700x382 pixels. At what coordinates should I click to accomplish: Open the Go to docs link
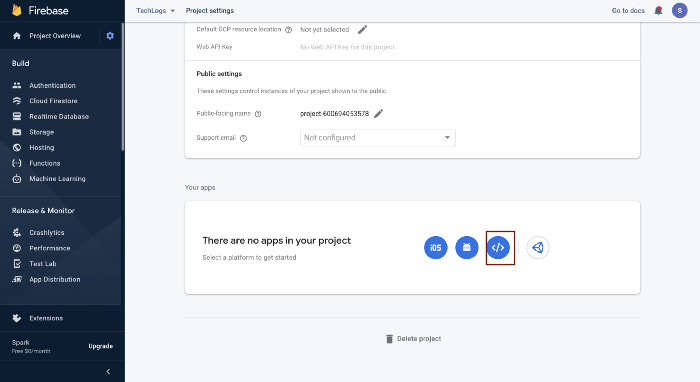click(x=628, y=10)
